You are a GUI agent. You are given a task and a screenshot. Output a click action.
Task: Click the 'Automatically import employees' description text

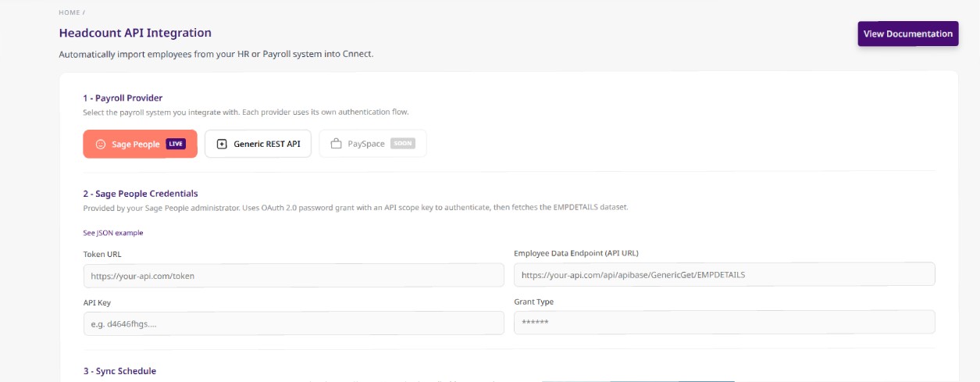216,55
